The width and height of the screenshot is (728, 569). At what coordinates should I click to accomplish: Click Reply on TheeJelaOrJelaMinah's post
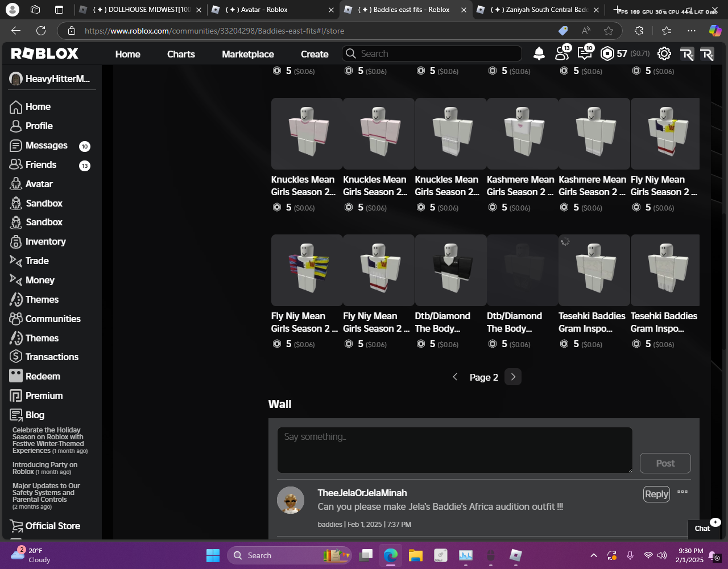tap(656, 494)
